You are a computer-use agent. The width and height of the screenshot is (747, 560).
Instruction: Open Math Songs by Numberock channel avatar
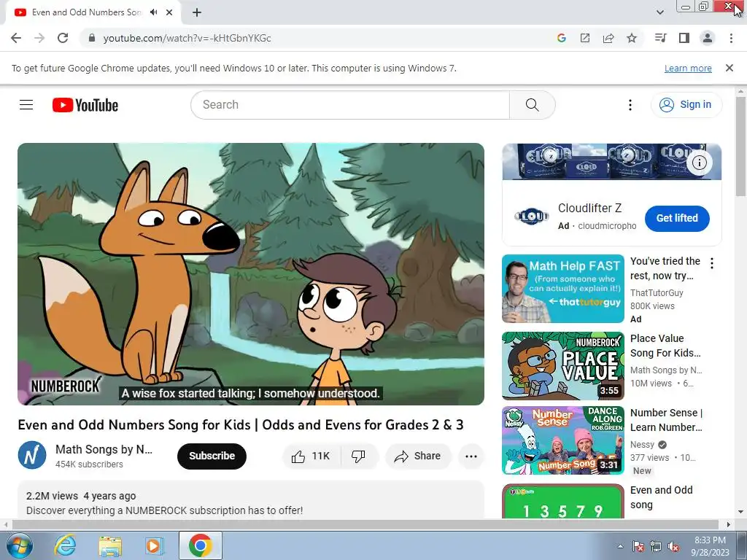click(32, 455)
